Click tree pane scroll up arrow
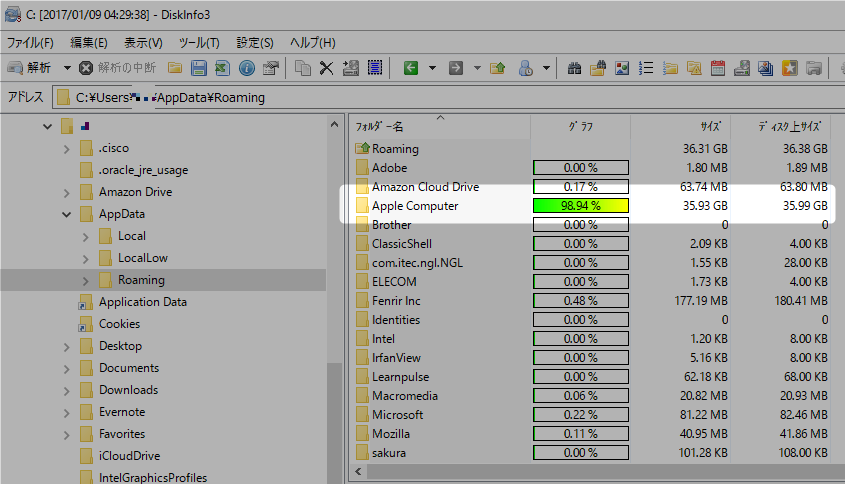The image size is (845, 484). pos(334,125)
